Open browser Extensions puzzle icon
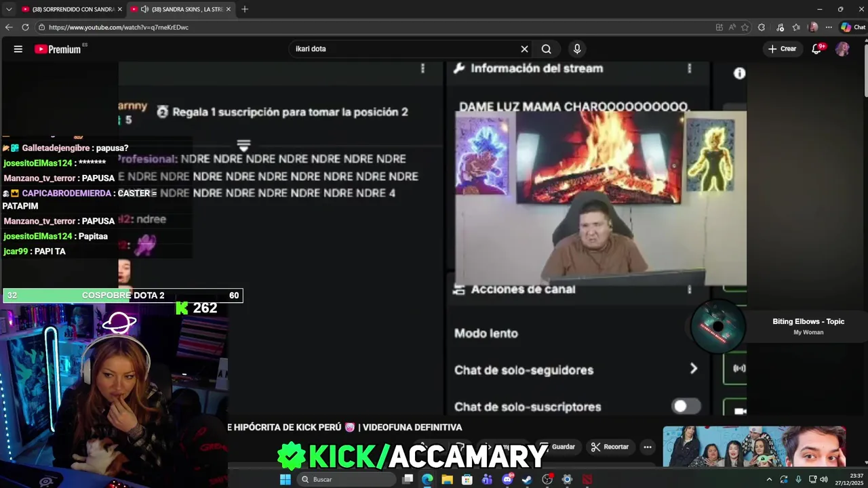The image size is (868, 488). 762,27
